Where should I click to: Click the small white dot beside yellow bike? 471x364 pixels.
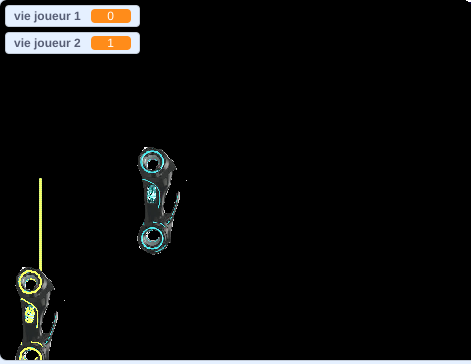(x=65, y=300)
